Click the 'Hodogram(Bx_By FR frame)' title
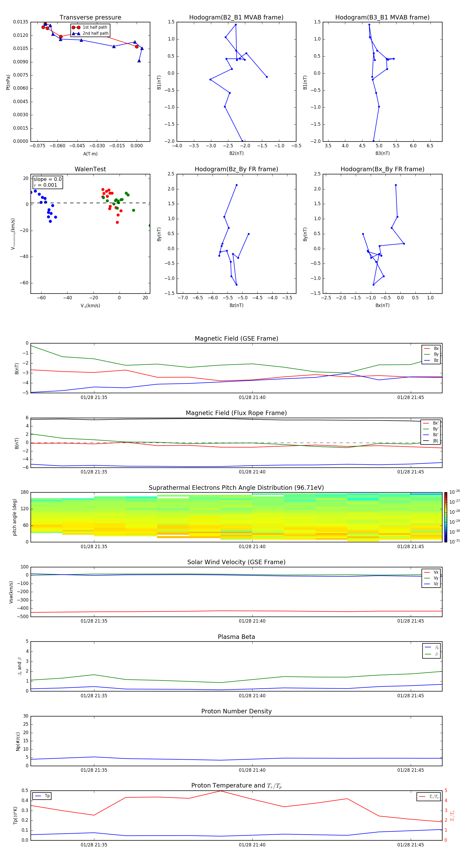Image resolution: width=473 pixels, height=868 pixels. (382, 169)
